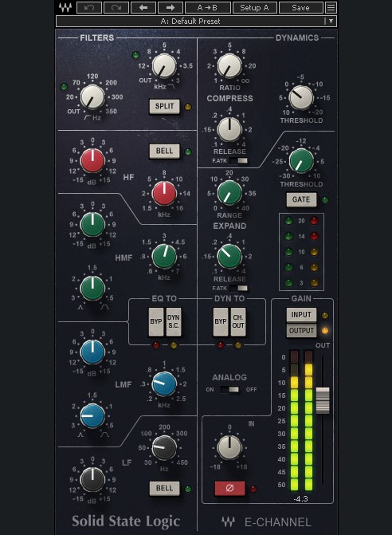Click the Waves logo icon in toolbar
Viewport: 392px width, 535px height.
pyautogui.click(x=65, y=7)
